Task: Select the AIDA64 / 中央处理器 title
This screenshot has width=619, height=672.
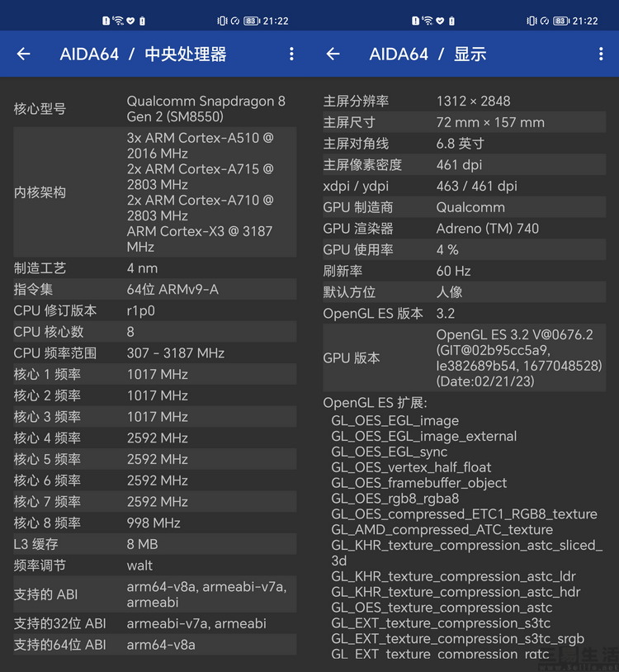Action: pos(143,54)
